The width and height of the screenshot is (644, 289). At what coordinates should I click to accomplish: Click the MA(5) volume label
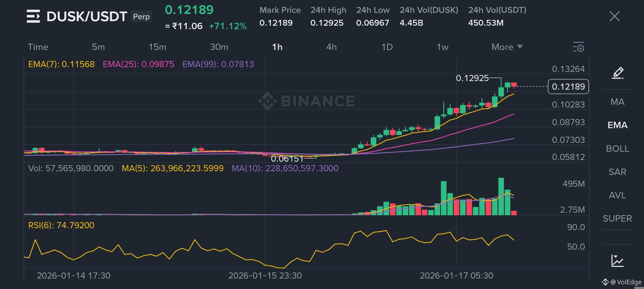173,168
